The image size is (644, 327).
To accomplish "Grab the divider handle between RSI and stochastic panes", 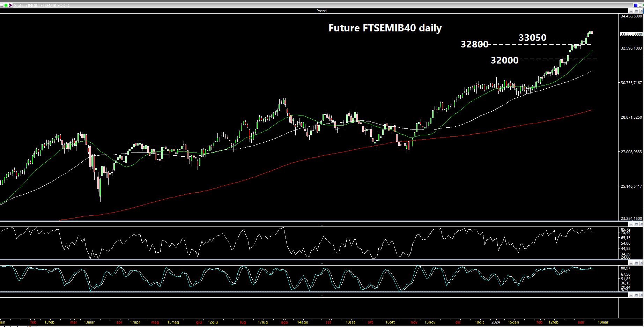I will coord(321,263).
